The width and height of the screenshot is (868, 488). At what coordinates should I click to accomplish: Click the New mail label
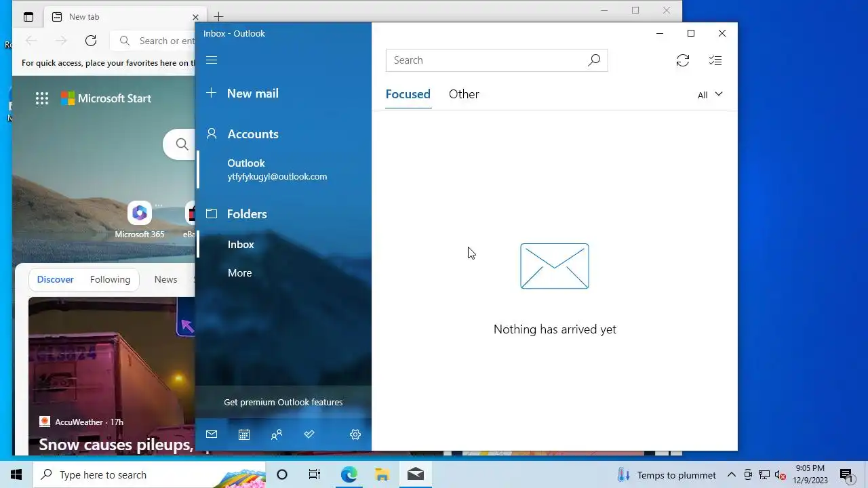click(253, 94)
